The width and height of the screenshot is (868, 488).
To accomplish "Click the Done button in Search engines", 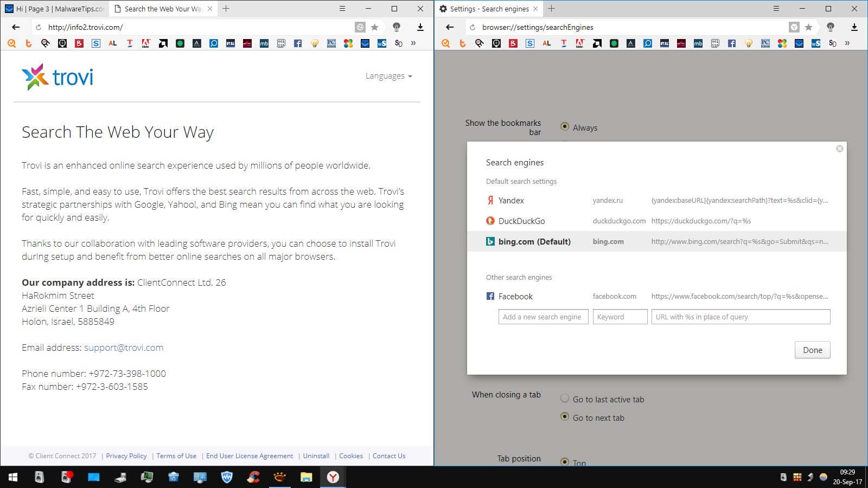I will tap(813, 350).
